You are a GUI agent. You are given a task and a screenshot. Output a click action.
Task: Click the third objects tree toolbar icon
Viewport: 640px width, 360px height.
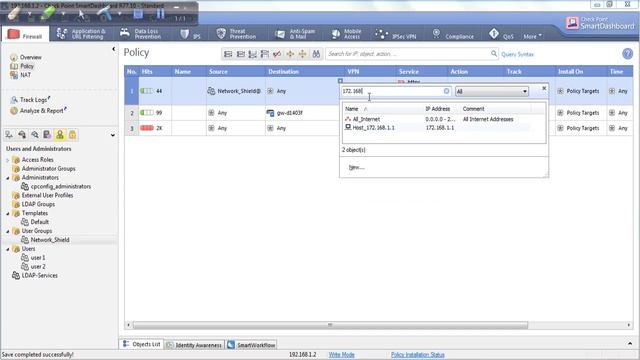pyautogui.click(x=35, y=135)
